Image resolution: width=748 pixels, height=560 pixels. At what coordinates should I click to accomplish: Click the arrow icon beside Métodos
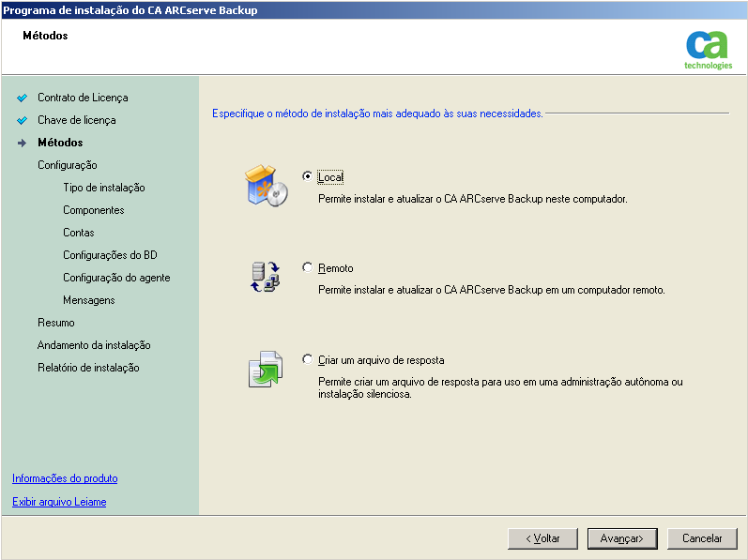[x=23, y=143]
